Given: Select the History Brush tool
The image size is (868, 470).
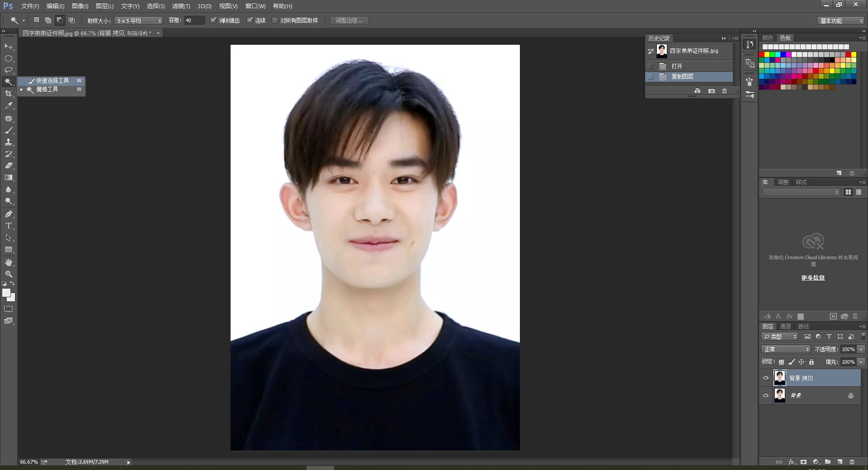Looking at the screenshot, I should (9, 154).
